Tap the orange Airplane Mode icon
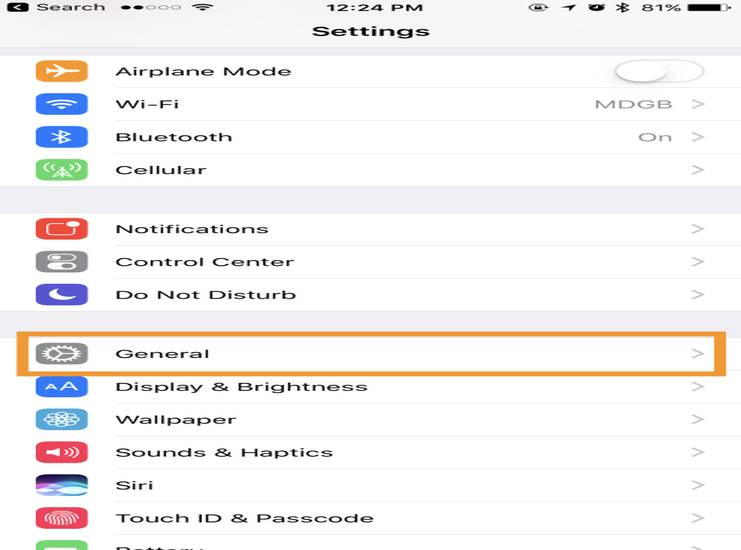Image resolution: width=741 pixels, height=550 pixels. coord(61,72)
